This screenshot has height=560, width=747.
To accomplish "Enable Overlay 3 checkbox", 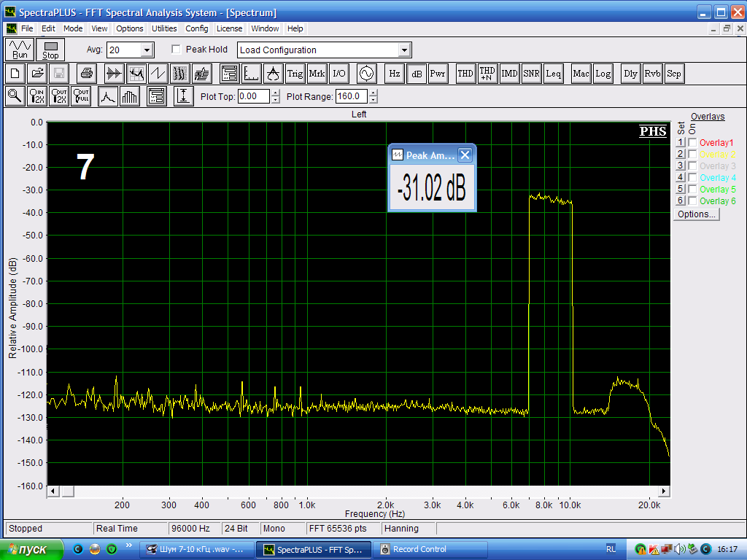I will 693,166.
